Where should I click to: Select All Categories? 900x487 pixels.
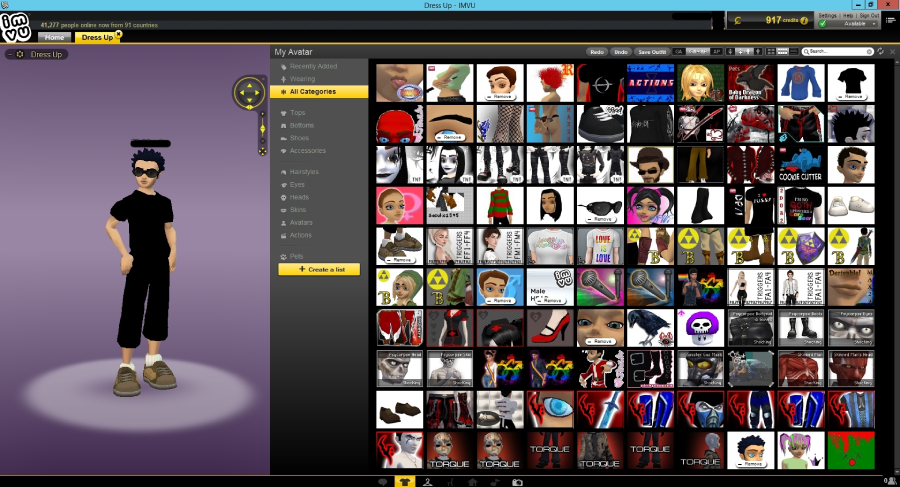(319, 92)
